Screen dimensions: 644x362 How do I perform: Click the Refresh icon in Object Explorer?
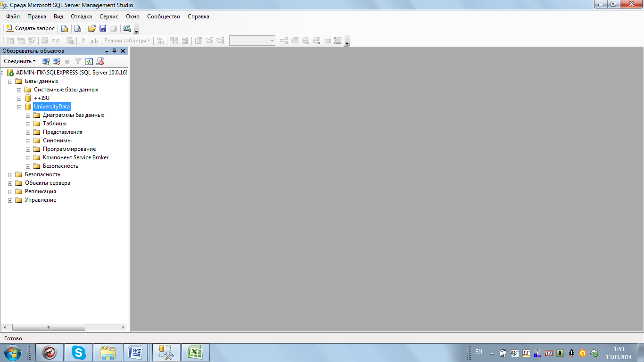coord(89,61)
